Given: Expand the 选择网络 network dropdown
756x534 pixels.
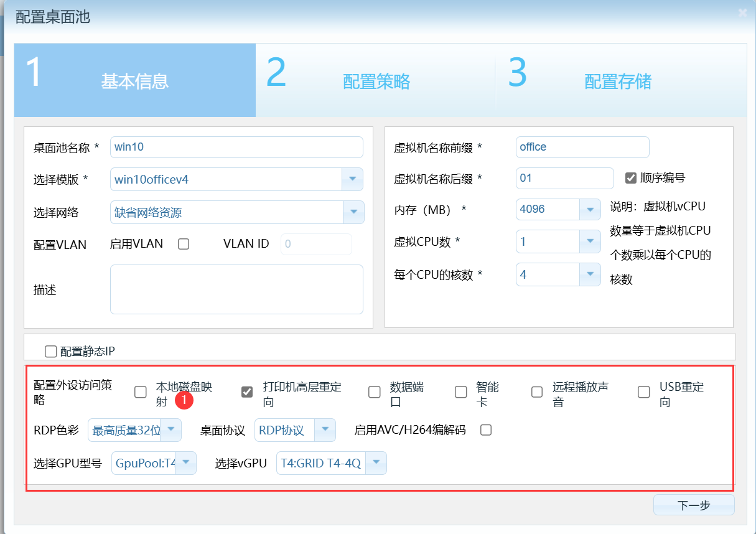Looking at the screenshot, I should click(353, 212).
